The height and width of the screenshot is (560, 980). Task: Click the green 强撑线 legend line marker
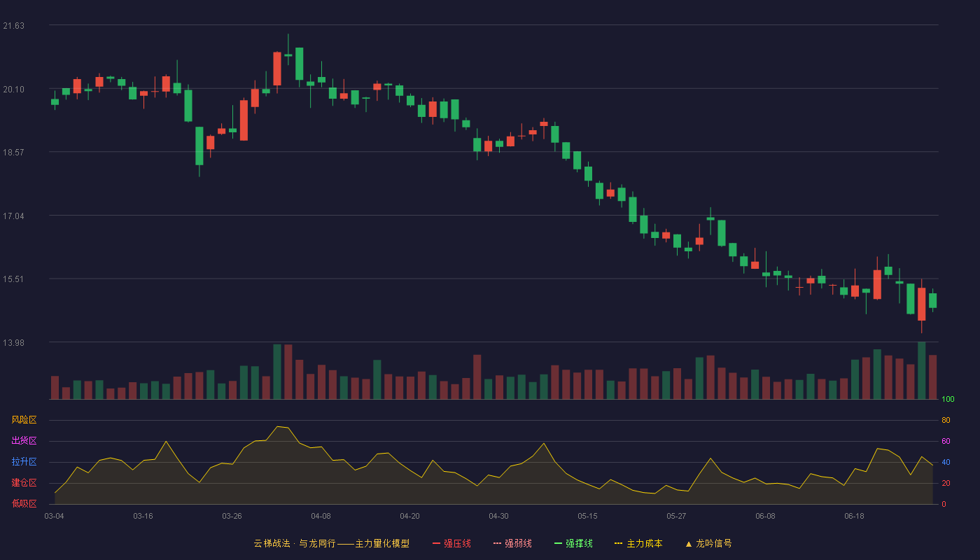pos(558,544)
